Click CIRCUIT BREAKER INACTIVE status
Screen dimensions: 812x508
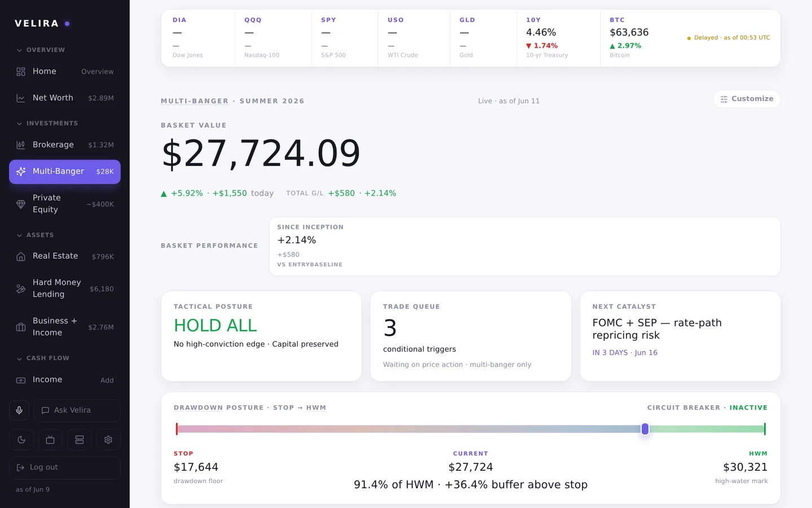click(x=707, y=408)
